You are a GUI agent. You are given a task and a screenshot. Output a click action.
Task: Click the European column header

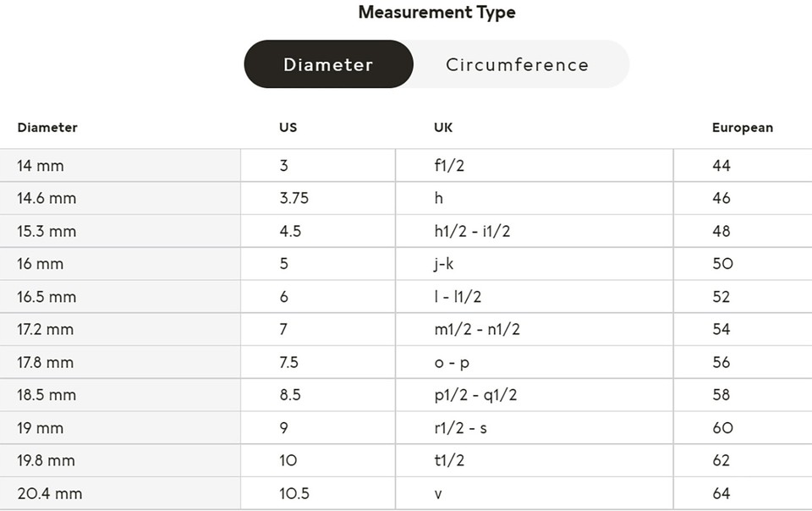(742, 128)
